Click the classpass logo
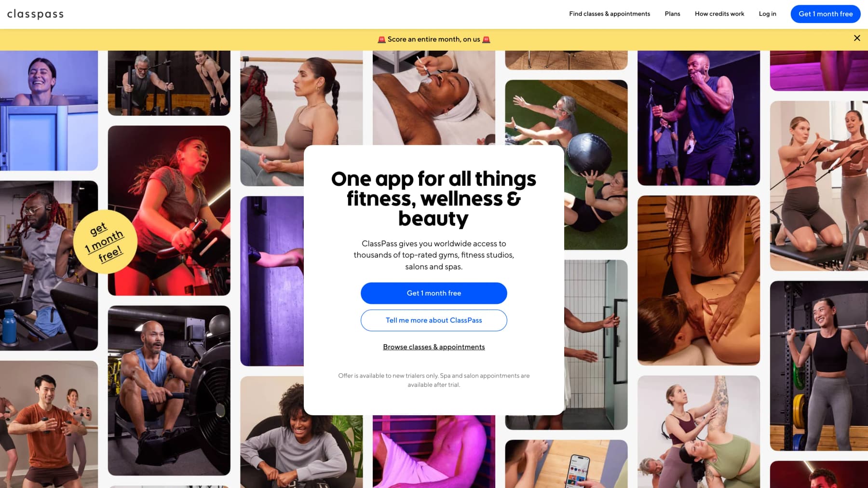 pyautogui.click(x=35, y=14)
